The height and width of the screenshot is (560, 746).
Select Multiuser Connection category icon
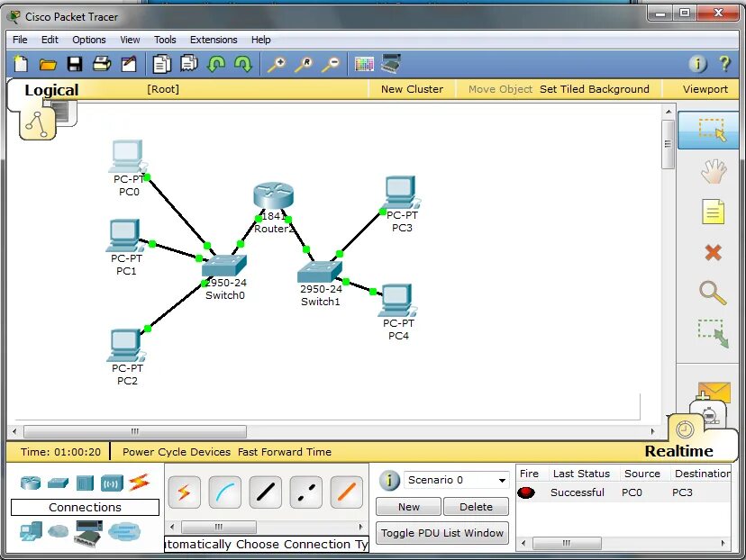click(x=124, y=531)
